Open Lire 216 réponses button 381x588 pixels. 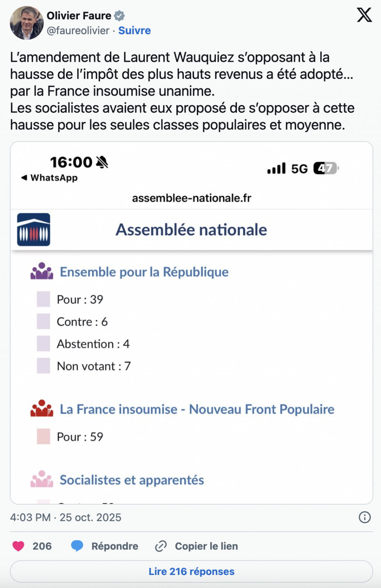[x=191, y=571]
